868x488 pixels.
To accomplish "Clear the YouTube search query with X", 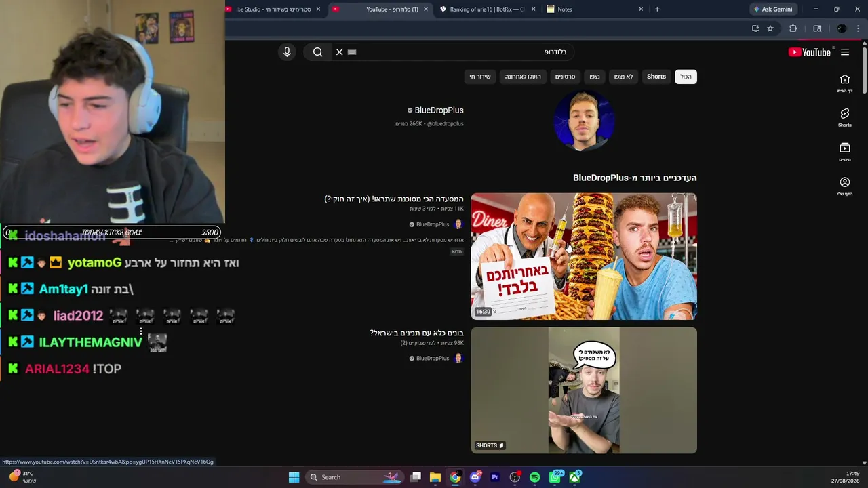I will (x=340, y=52).
